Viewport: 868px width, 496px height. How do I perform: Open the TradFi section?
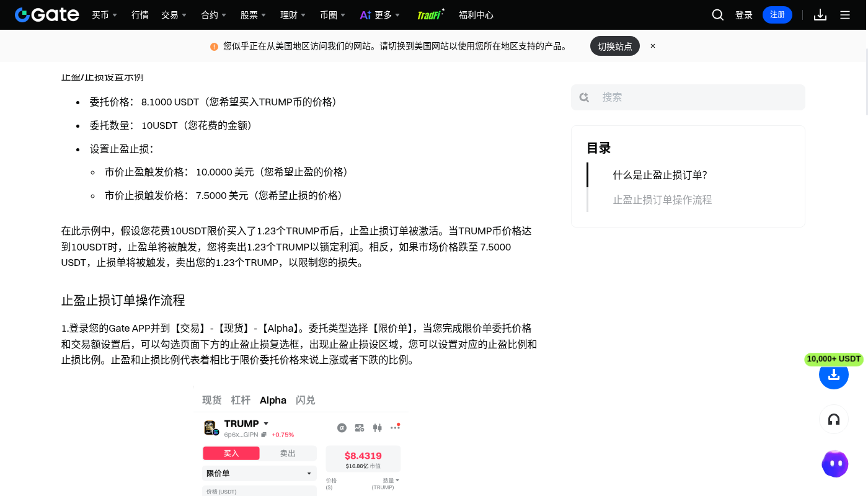(x=431, y=15)
